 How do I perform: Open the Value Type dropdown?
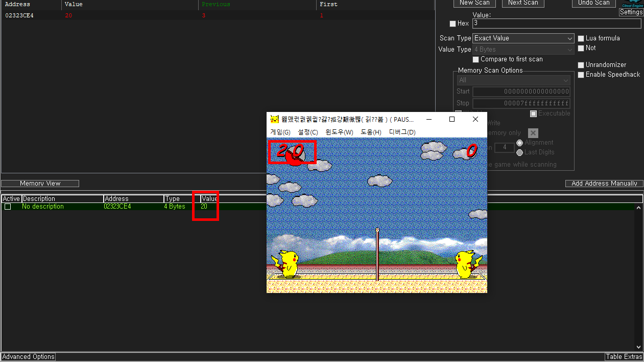pos(523,50)
